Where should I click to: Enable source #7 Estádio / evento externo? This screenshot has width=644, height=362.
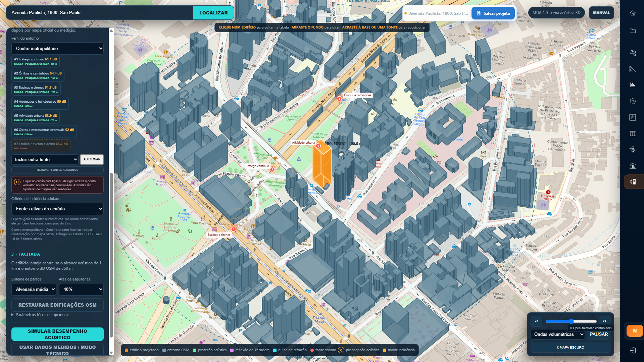[x=41, y=146]
